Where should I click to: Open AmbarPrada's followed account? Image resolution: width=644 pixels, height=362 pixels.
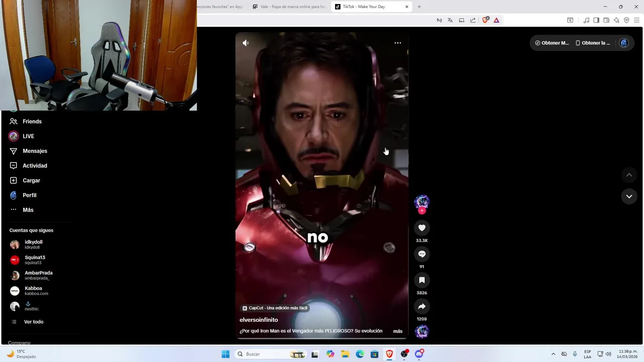click(39, 276)
